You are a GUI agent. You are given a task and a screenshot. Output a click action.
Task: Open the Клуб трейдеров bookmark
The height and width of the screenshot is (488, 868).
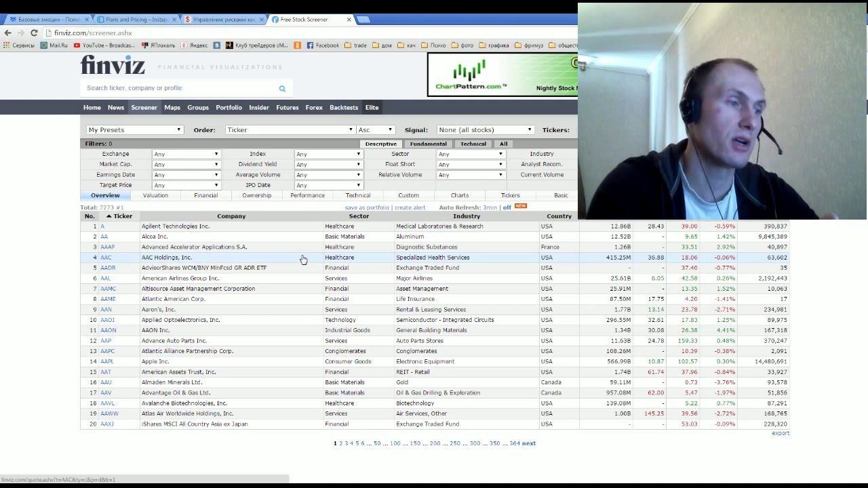pyautogui.click(x=256, y=45)
